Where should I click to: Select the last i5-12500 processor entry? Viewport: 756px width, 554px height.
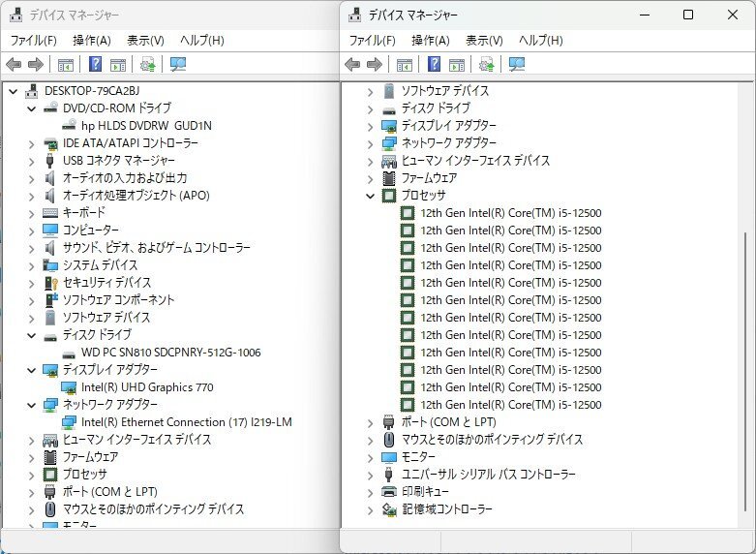tap(510, 405)
